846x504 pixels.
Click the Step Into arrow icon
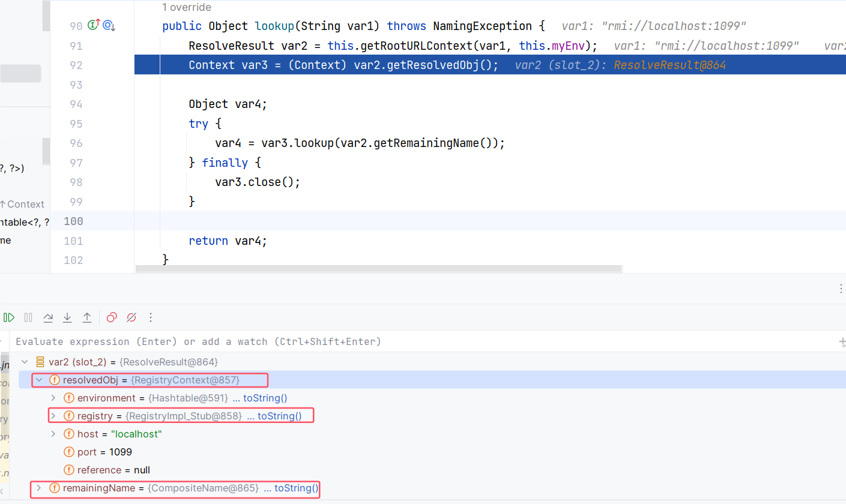click(67, 317)
